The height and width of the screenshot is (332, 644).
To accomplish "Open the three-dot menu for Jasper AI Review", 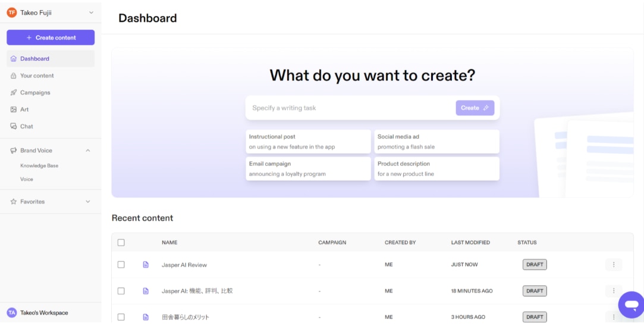I will point(614,265).
